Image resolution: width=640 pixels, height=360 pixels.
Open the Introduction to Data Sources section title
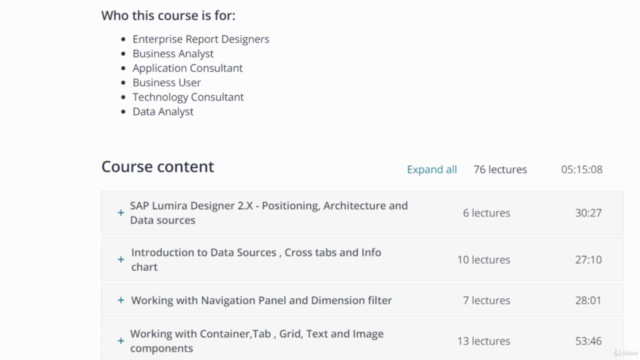pyautogui.click(x=256, y=260)
